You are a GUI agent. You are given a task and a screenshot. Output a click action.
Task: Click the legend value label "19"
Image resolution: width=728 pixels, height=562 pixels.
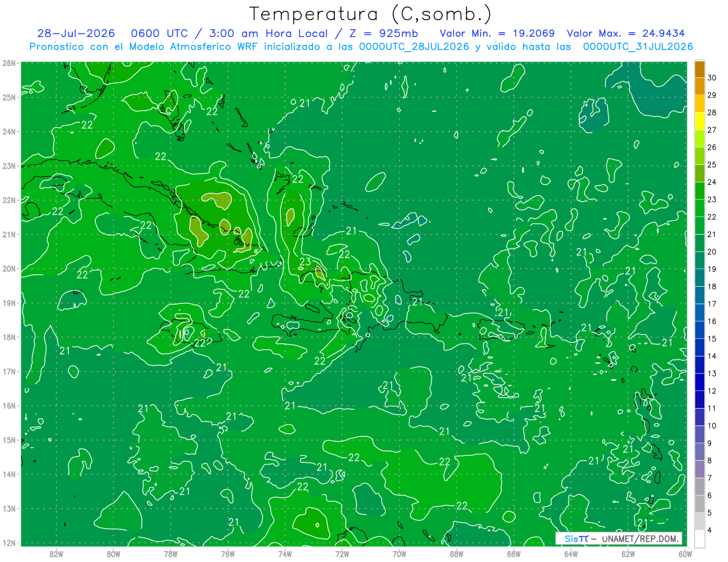pyautogui.click(x=713, y=269)
